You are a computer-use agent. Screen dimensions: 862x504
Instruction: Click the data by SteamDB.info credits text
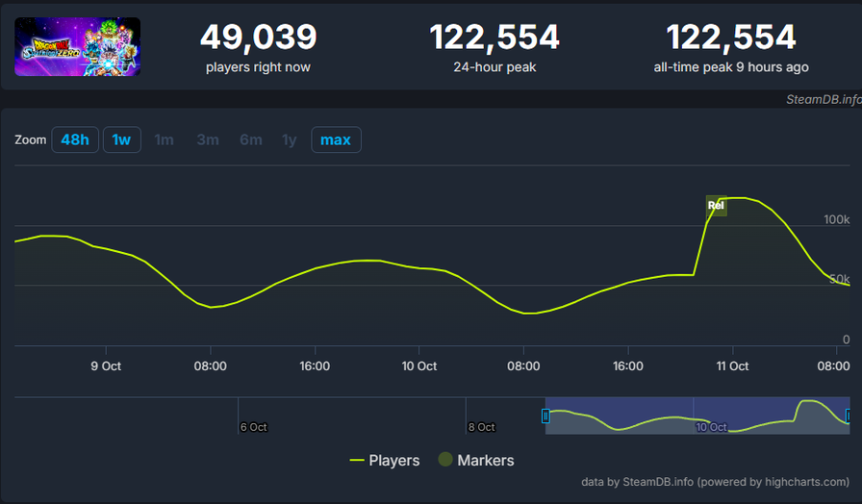(716, 481)
